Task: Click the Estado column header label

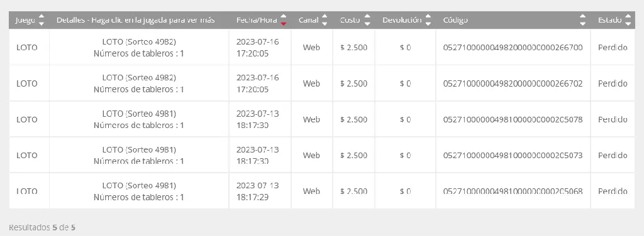Action: (x=609, y=20)
